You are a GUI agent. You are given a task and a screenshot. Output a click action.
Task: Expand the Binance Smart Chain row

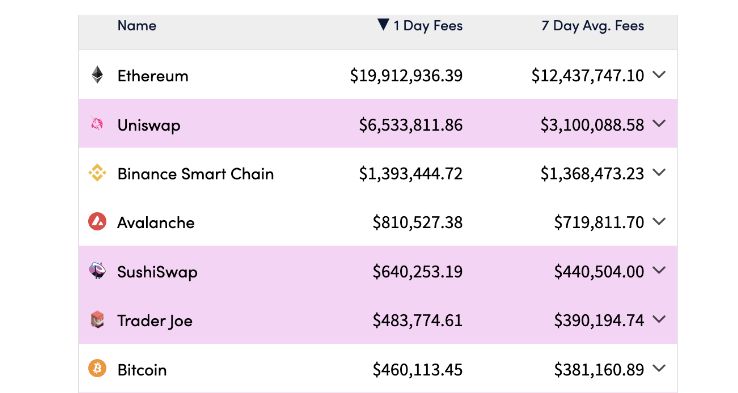coord(659,172)
